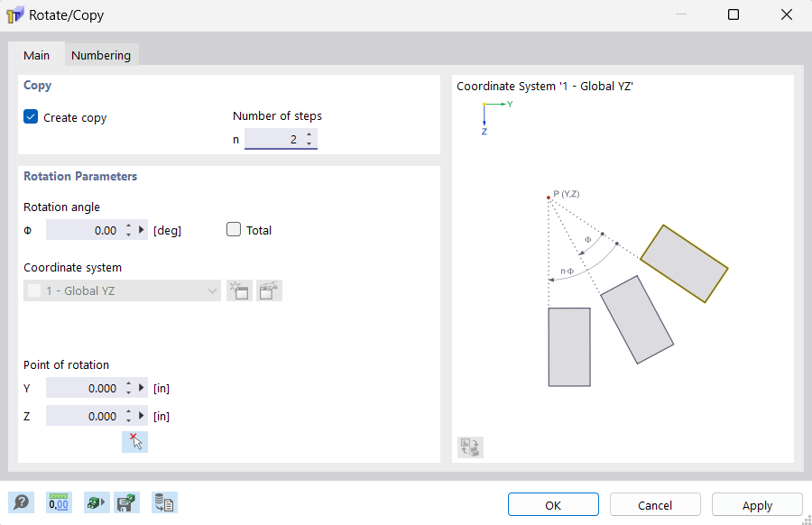Confirm the rotation with OK

tap(552, 504)
